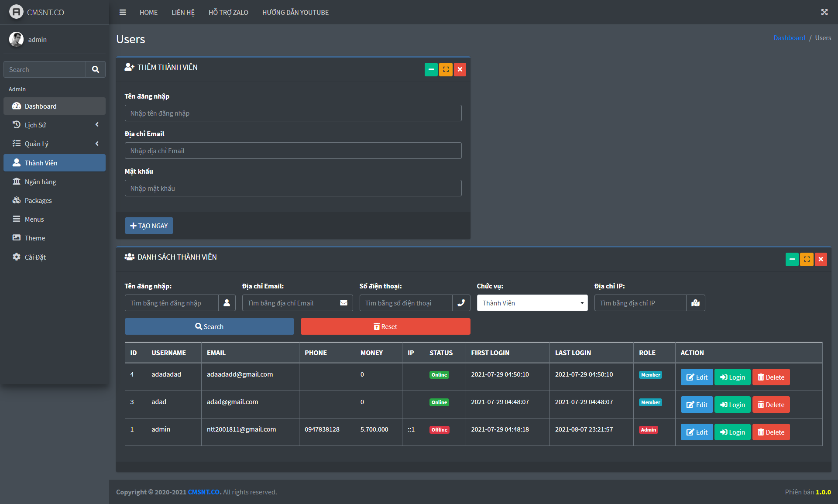Click the map marker icon beside IP filter
This screenshot has width=838, height=504.
click(x=695, y=303)
